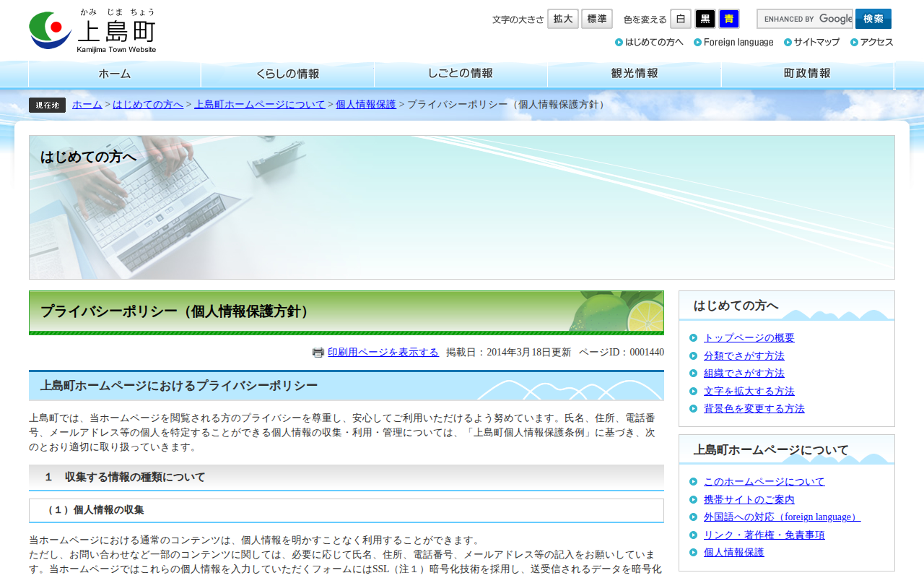This screenshot has height=578, width=924.
Task: Open 文字を拡大する方法 sidebar link
Action: [x=749, y=391]
